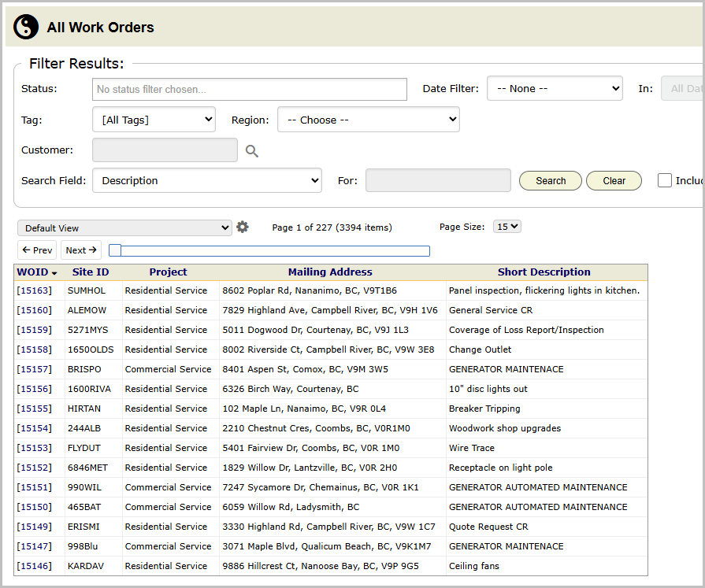This screenshot has height=588, width=705.
Task: Open work order 15158
Action: coord(34,349)
